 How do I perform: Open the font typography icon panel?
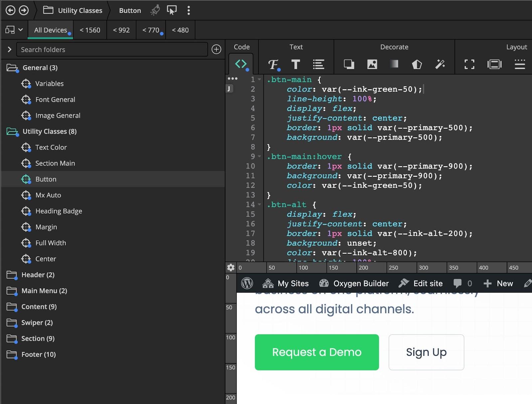click(273, 64)
